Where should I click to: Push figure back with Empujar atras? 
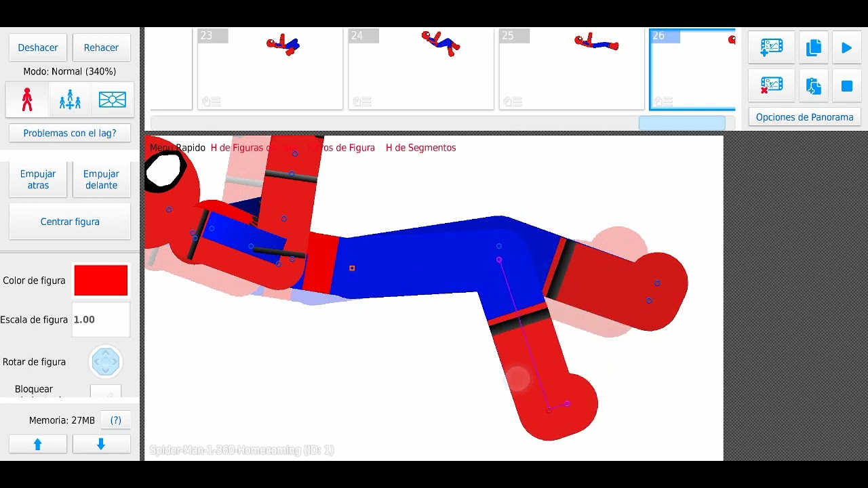pos(38,180)
